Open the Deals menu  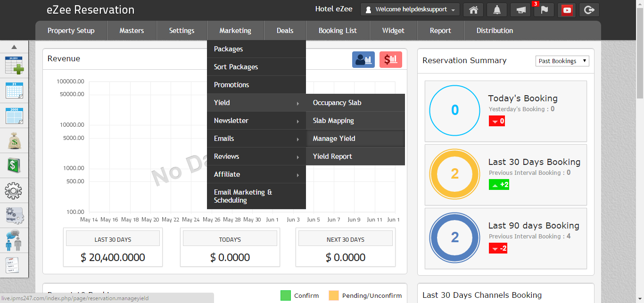coord(285,31)
